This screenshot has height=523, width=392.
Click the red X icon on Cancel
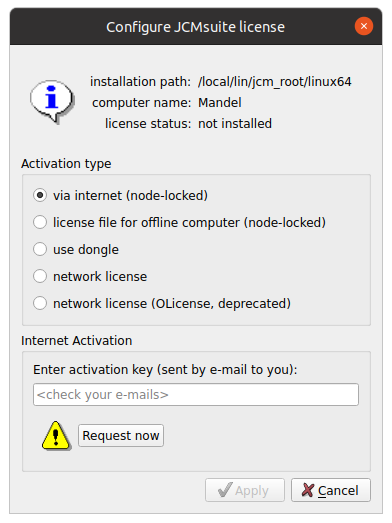308,490
